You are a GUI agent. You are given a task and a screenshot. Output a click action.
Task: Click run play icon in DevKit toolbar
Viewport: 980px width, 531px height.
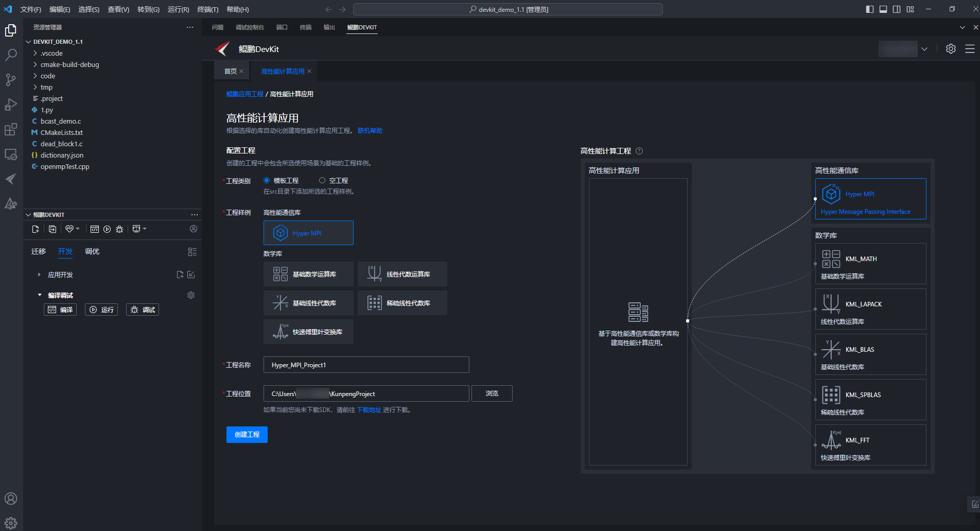point(107,229)
